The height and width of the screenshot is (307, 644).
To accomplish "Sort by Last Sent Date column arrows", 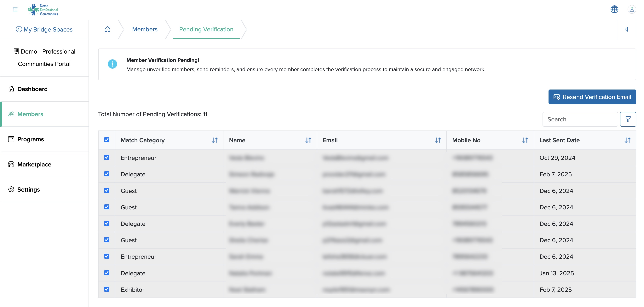I will tap(628, 140).
